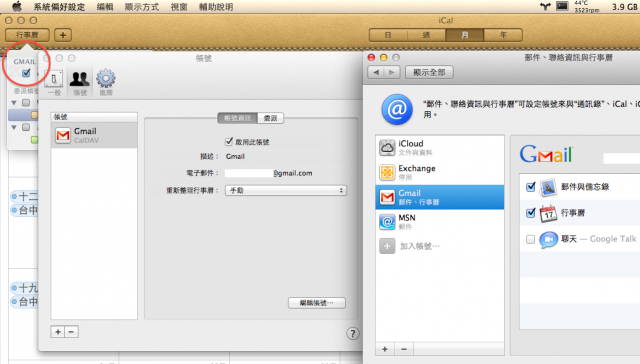Switch iCal to day view (日)

click(388, 35)
